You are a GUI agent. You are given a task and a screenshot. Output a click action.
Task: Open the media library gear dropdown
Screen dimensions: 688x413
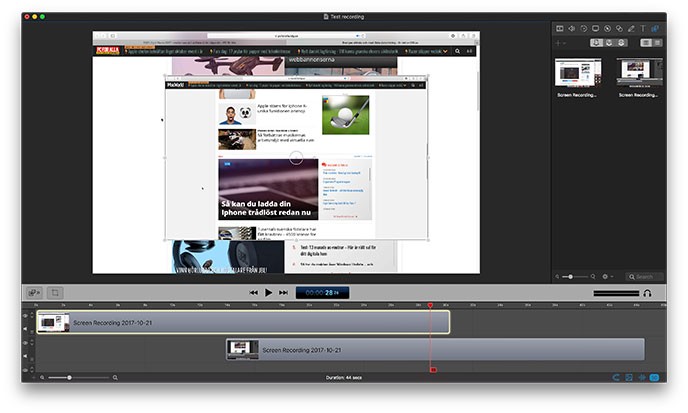(608, 277)
